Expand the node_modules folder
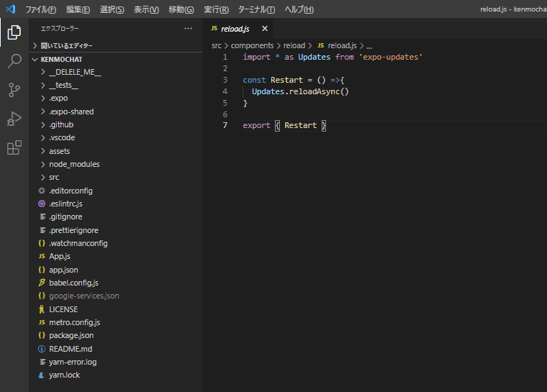 pyautogui.click(x=43, y=164)
